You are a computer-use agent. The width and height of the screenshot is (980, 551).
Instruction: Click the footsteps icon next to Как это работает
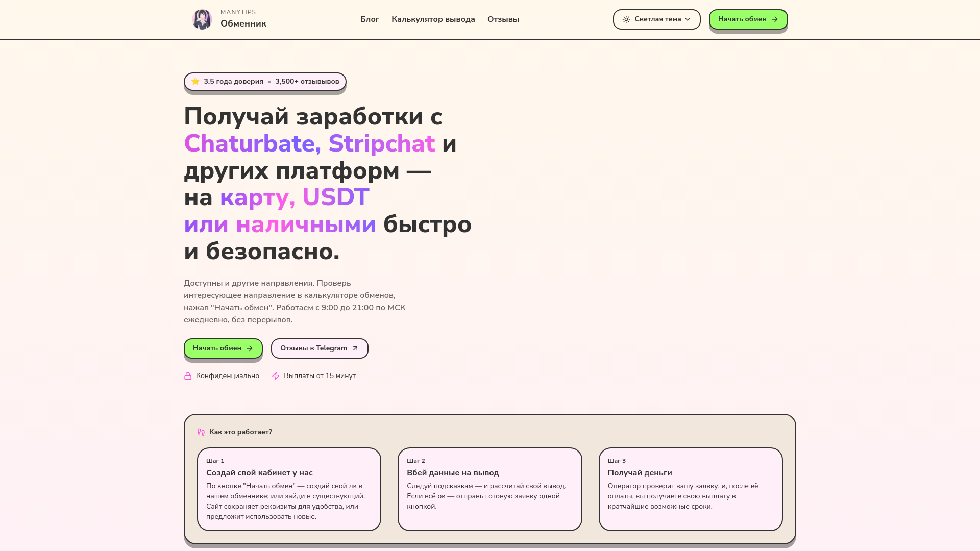tap(201, 432)
